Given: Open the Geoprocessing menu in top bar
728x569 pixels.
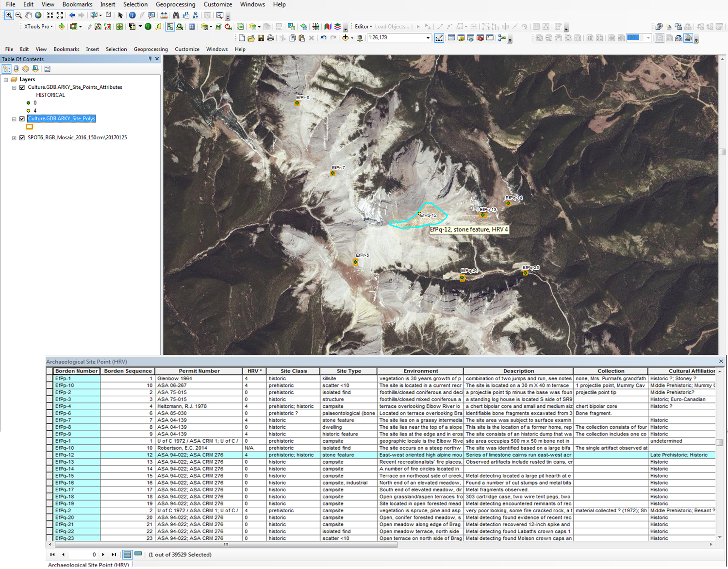Looking at the screenshot, I should (x=175, y=4).
